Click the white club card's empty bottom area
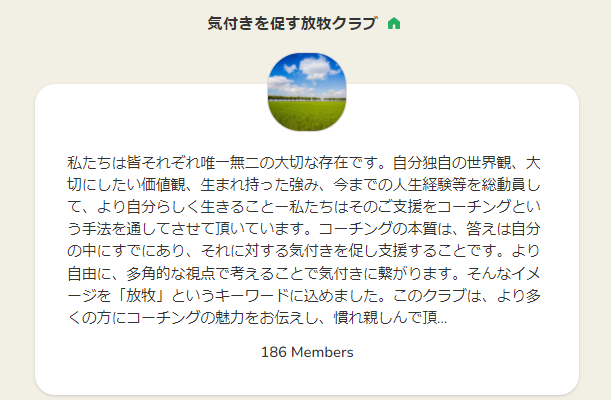Image resolution: width=611 pixels, height=400 pixels. pos(306,380)
